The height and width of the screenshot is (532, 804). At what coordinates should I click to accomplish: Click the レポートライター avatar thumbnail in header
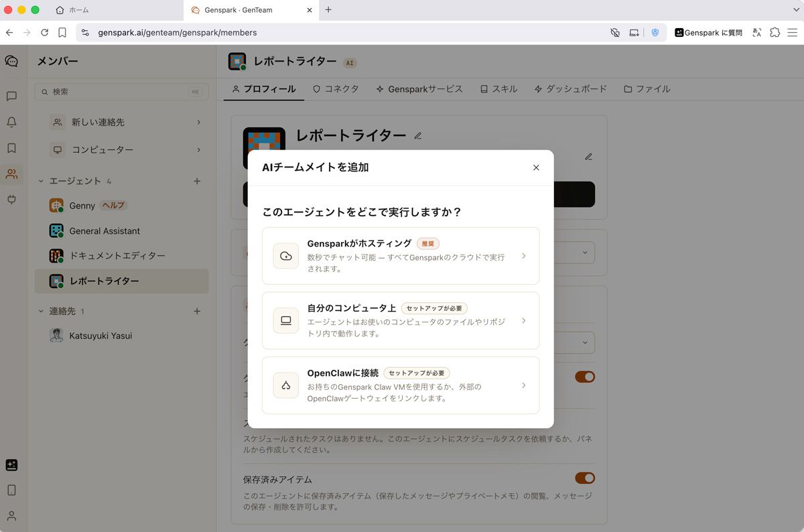[237, 62]
